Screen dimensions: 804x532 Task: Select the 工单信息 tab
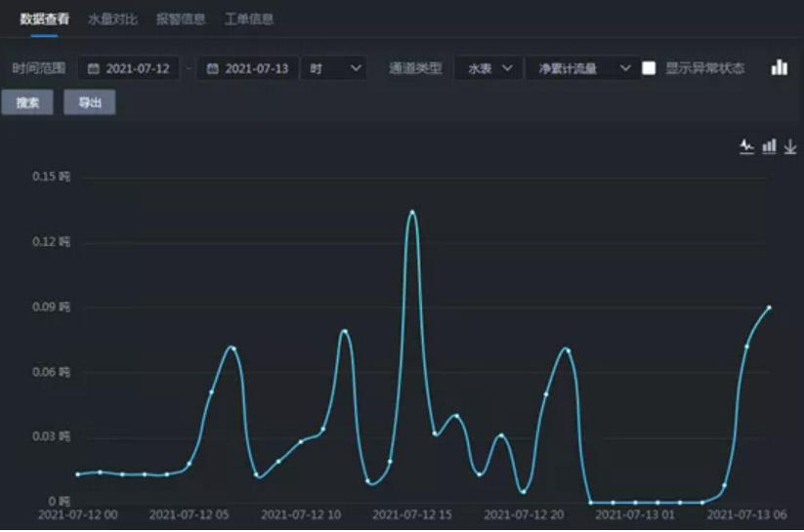[249, 19]
